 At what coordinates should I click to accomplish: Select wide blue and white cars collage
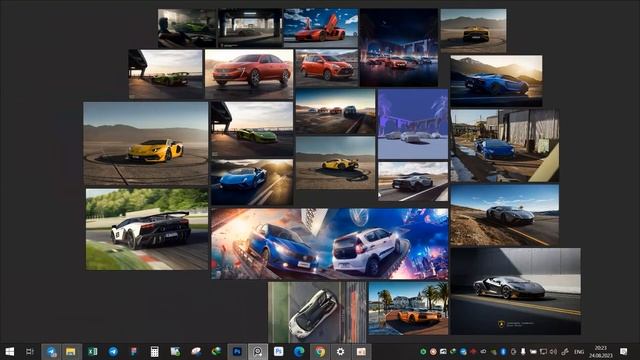click(x=329, y=244)
